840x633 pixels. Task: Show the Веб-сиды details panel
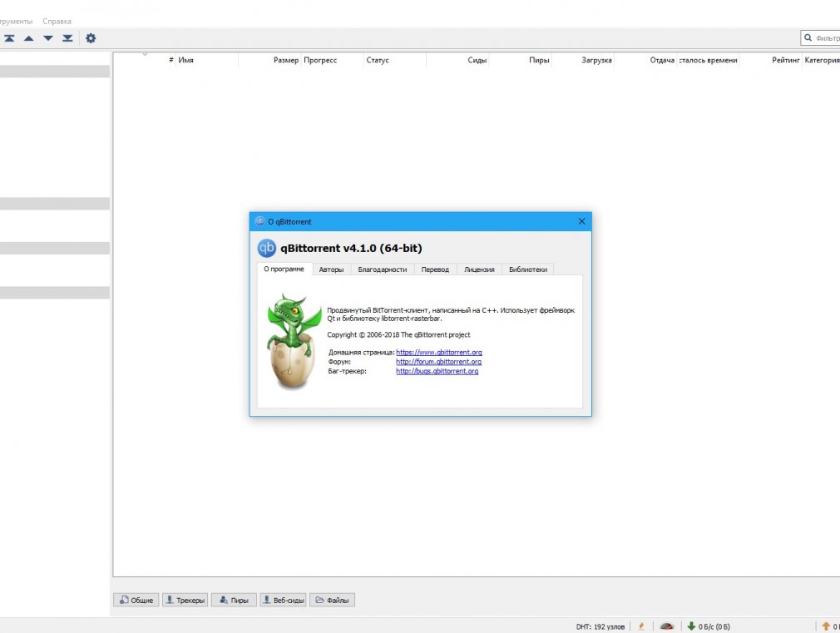pos(283,600)
